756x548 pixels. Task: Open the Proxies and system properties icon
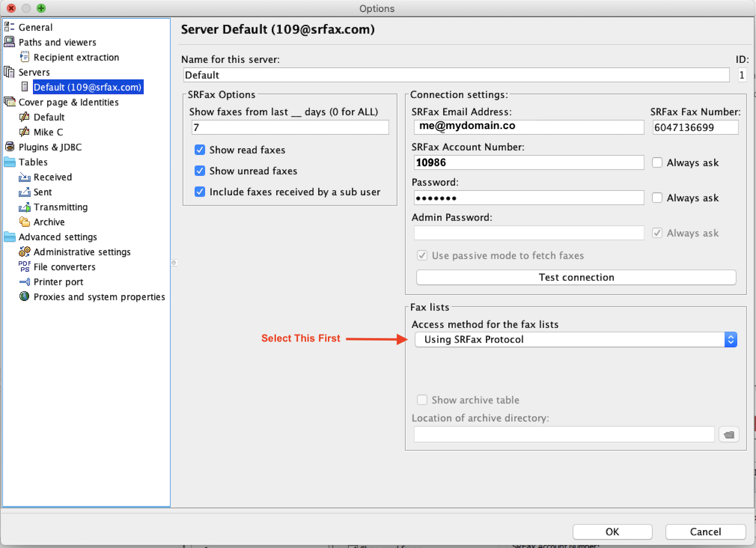[25, 297]
